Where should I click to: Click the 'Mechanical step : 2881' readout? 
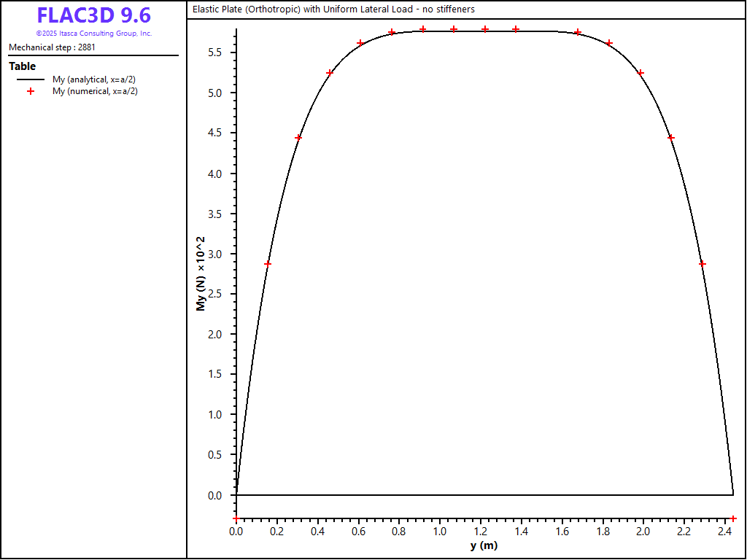(x=52, y=47)
